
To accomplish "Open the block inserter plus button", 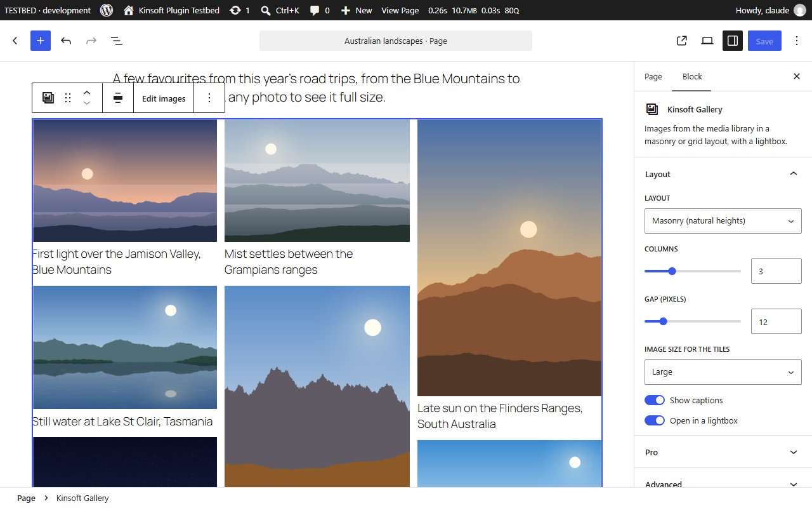I will [40, 41].
